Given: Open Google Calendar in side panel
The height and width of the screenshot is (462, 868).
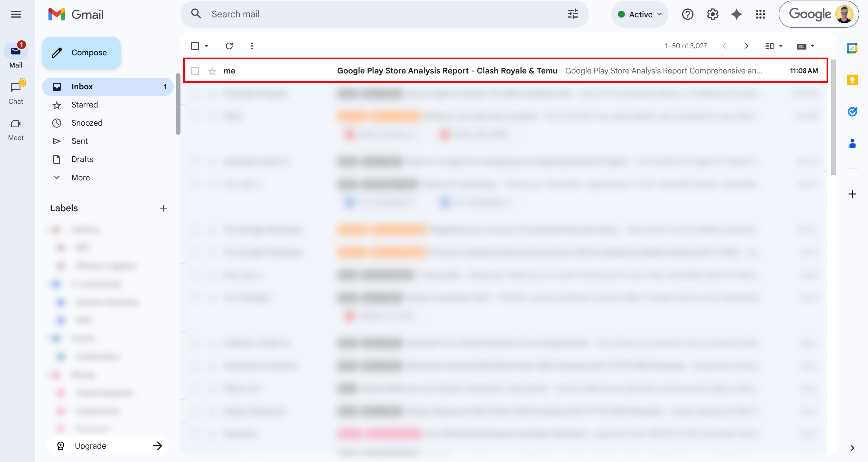Looking at the screenshot, I should [x=852, y=48].
